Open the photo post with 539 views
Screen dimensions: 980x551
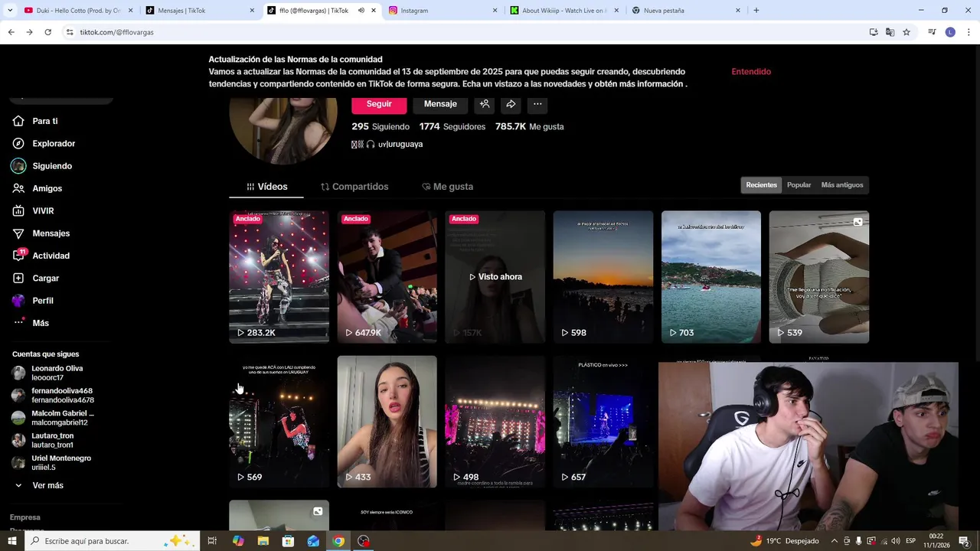pos(818,277)
